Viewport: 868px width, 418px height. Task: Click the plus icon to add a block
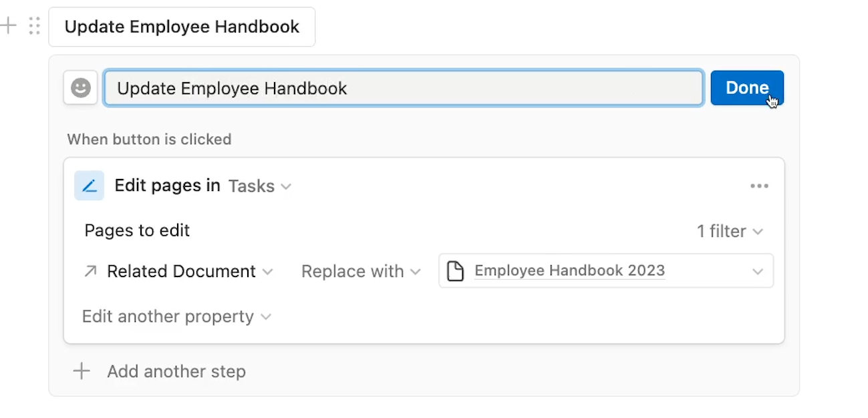click(x=8, y=27)
